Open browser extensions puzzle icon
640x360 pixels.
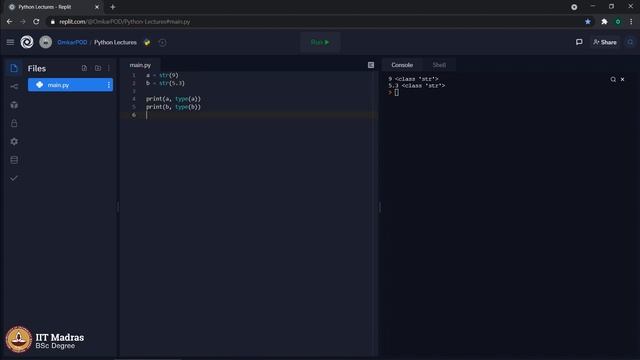[604, 22]
